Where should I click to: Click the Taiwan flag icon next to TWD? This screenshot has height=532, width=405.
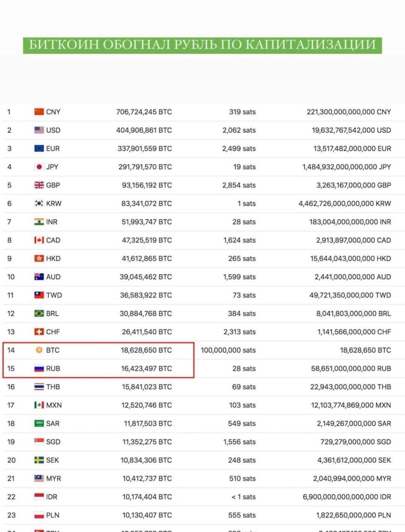39,295
